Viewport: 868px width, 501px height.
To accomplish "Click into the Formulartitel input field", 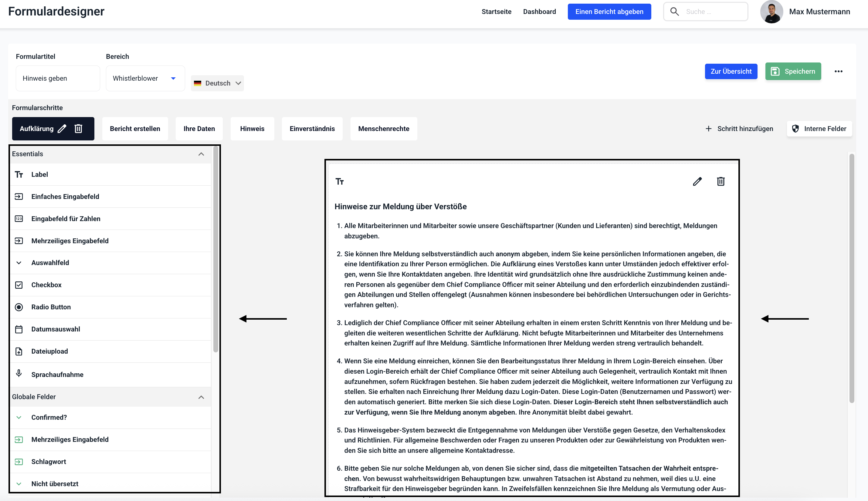I will coord(58,79).
